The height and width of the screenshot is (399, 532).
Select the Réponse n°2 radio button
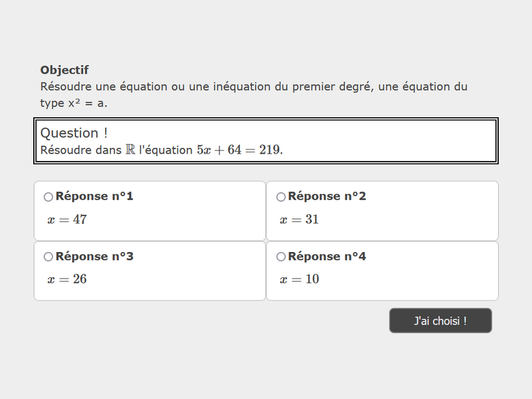281,197
